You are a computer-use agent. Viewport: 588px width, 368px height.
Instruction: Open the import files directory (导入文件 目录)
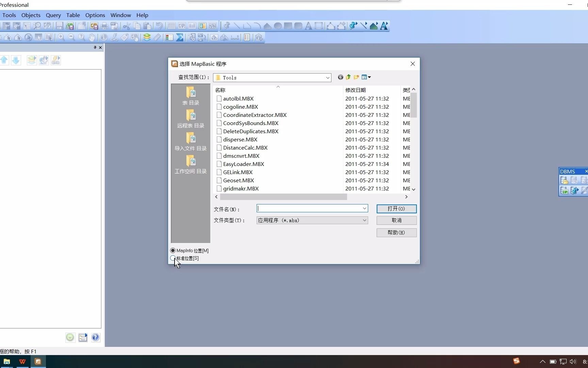coord(191,142)
